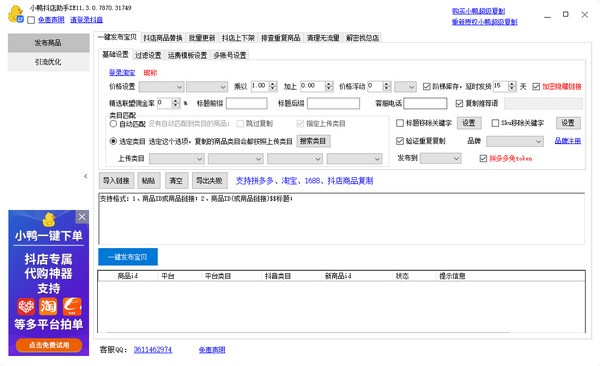Screen dimensions: 600x366
Task: Click the Pinduoduo heart icon in the ad
Action: [x=26, y=306]
